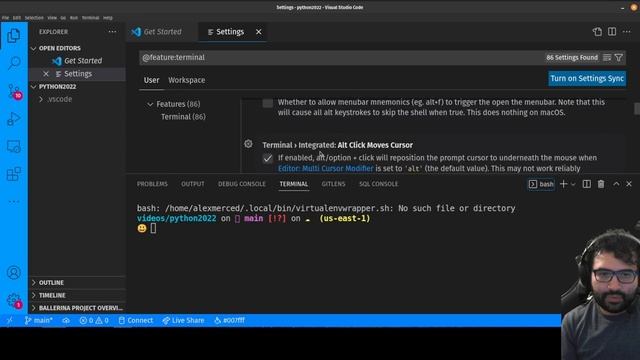640x360 pixels.
Task: Select Terminal (86) in settings tree
Action: [x=183, y=117]
